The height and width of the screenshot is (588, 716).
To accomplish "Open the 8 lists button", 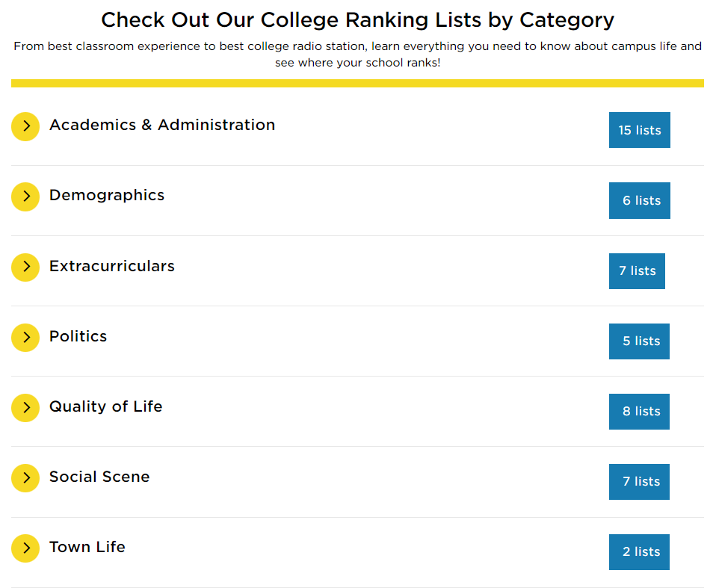I will (x=639, y=412).
